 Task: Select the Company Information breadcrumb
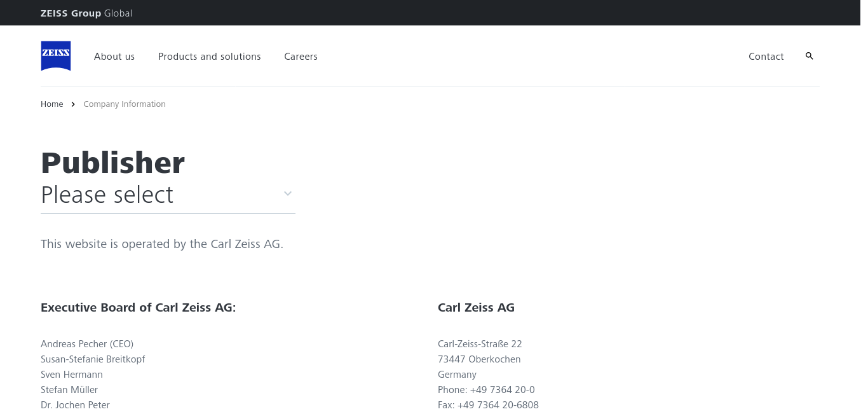click(x=125, y=104)
